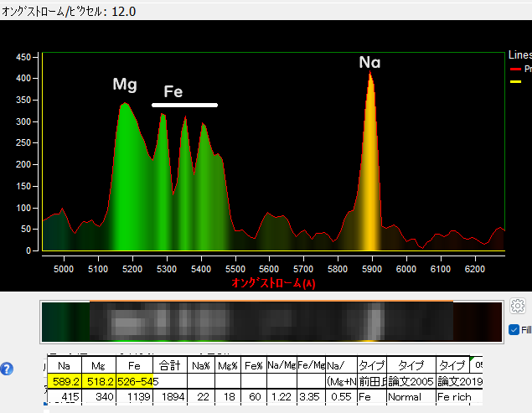The width and height of the screenshot is (532, 413).
Task: Click the Na/Mg ratio value 1.22
Action: 280,396
